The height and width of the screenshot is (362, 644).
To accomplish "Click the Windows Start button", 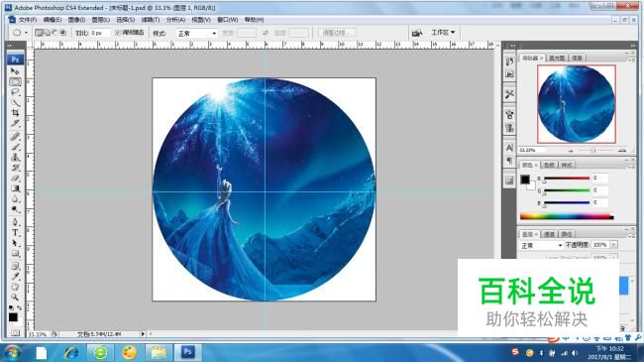I will click(12, 353).
